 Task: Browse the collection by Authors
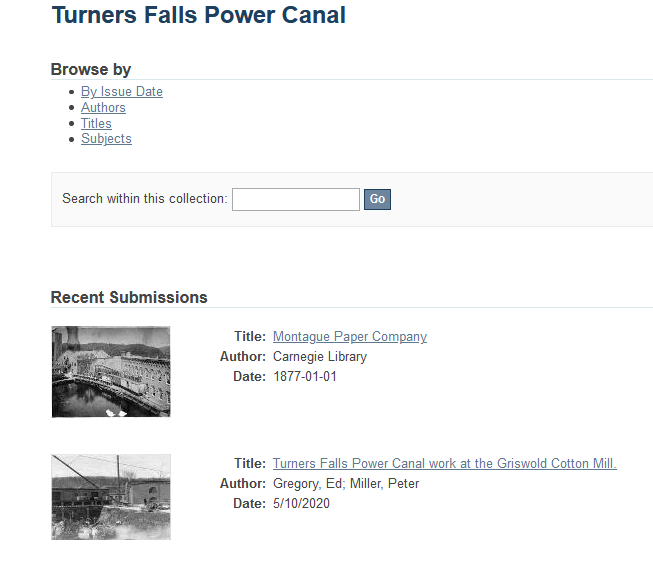tap(103, 107)
